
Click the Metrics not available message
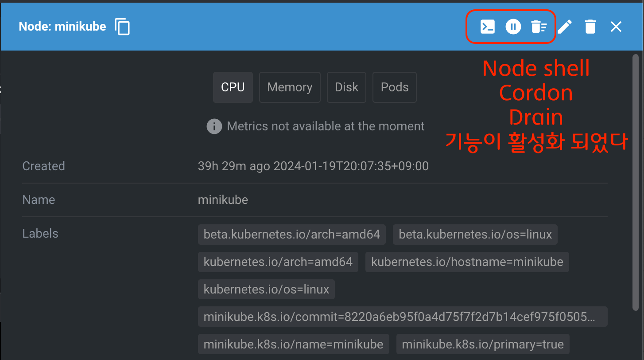(x=326, y=126)
